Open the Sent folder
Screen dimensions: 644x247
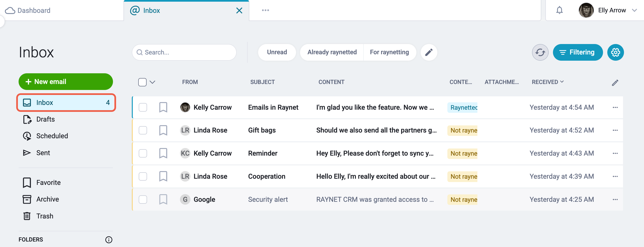click(x=36, y=153)
